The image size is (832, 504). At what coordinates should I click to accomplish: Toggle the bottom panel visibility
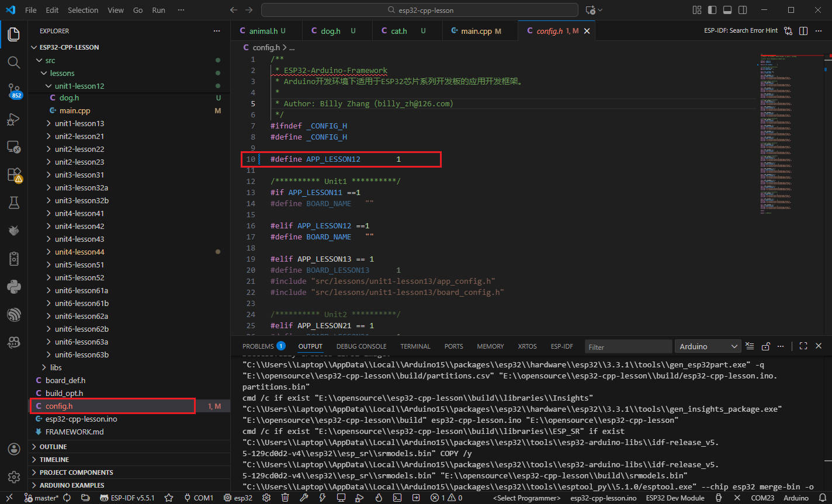[727, 10]
